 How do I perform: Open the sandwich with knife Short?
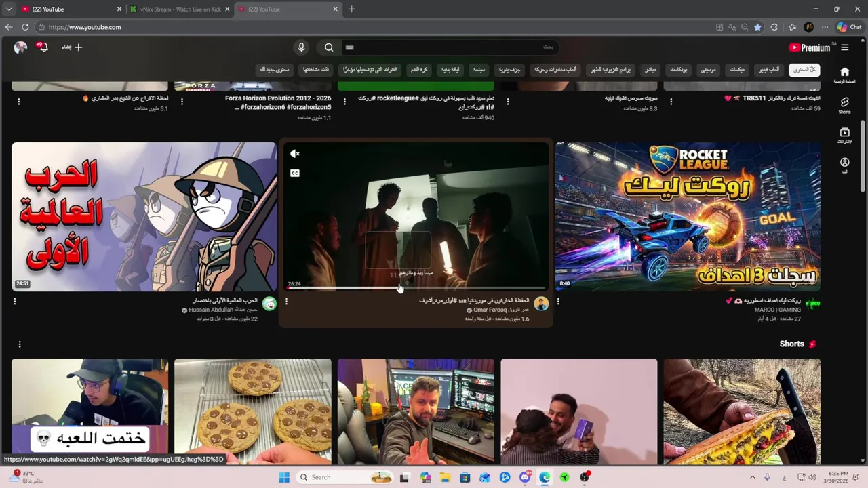click(x=742, y=411)
